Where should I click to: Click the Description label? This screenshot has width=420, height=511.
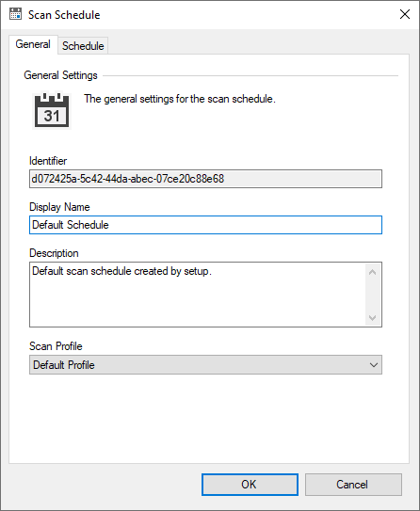pos(54,253)
